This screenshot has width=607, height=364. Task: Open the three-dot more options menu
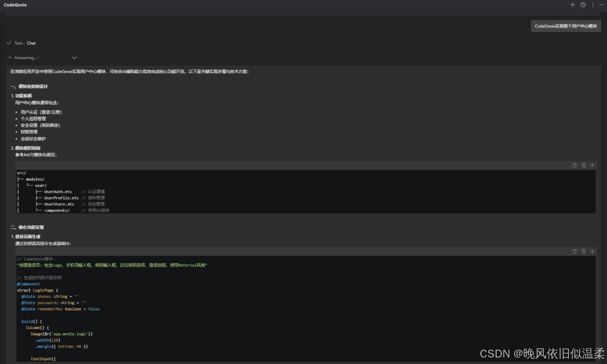593,5
